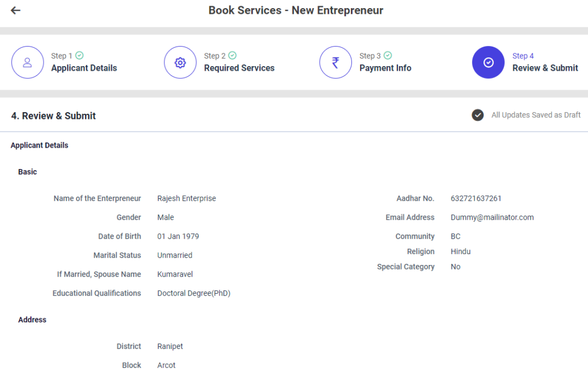The width and height of the screenshot is (588, 369).
Task: Click the gear icon for Step 2
Action: (180, 63)
